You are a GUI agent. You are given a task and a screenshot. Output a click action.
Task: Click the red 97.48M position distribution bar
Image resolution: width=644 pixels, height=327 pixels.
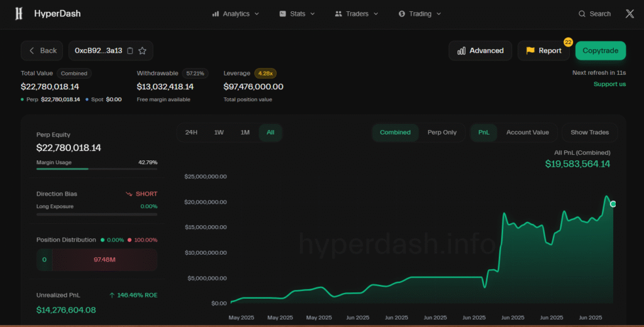click(105, 260)
